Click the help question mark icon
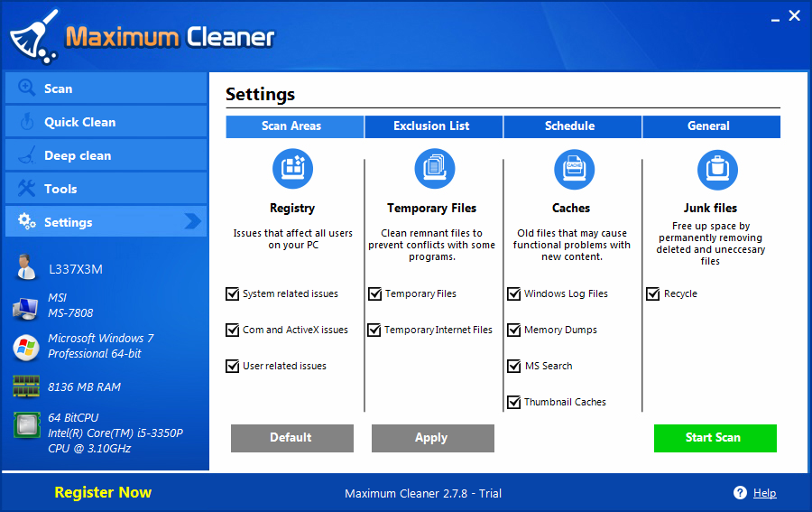812x512 pixels. pyautogui.click(x=740, y=492)
